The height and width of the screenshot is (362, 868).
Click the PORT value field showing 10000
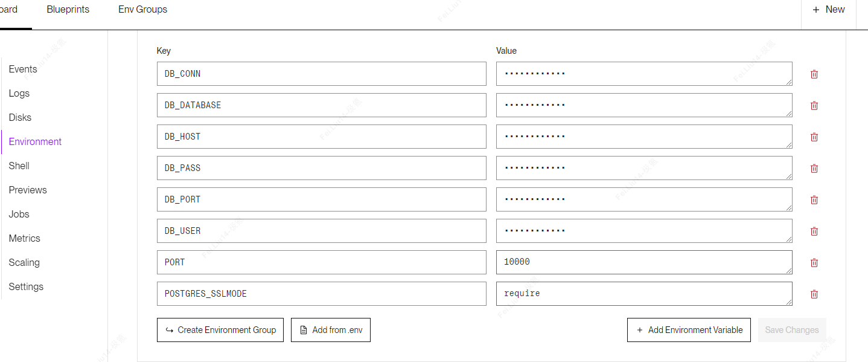coord(644,262)
